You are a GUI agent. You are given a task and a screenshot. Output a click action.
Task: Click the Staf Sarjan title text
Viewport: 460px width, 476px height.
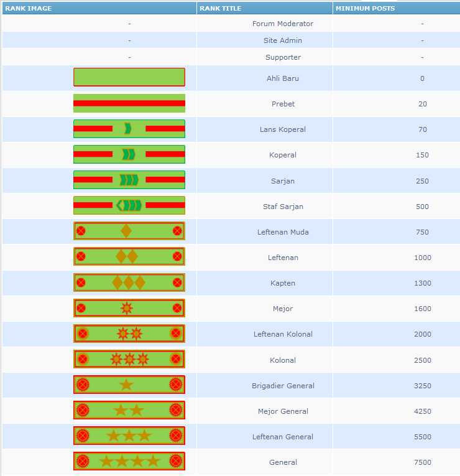click(283, 207)
